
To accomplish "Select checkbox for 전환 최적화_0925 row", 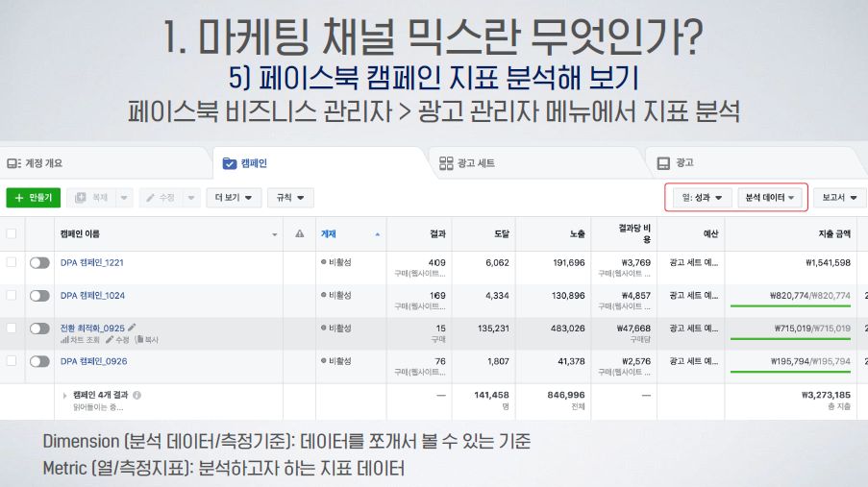I will click(x=12, y=328).
